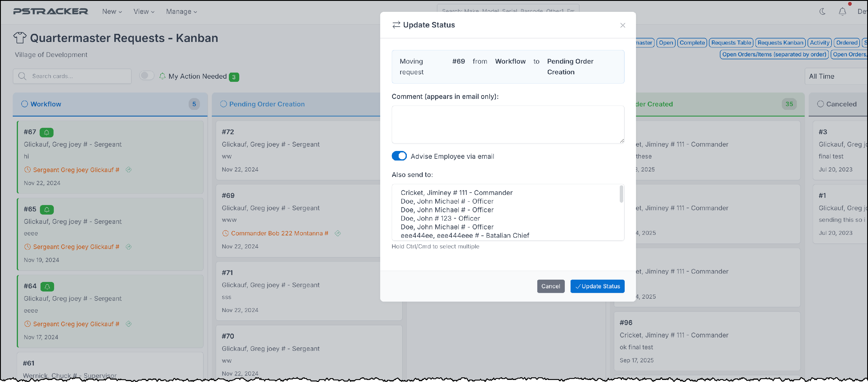Click the notification bell icon in header

842,12
